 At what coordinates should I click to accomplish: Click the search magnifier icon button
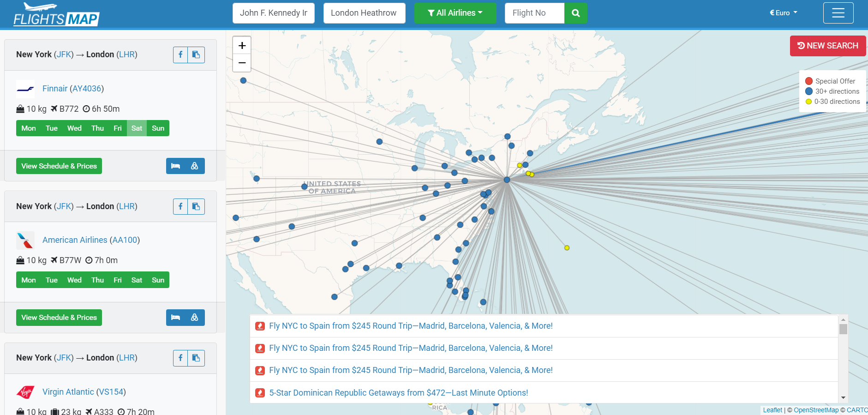tap(575, 13)
